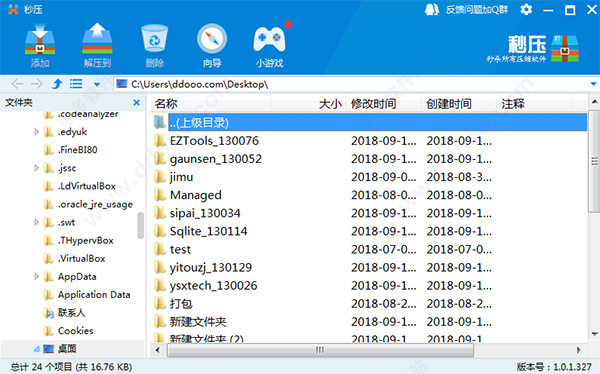
Task: Select the test folder
Action: point(180,250)
